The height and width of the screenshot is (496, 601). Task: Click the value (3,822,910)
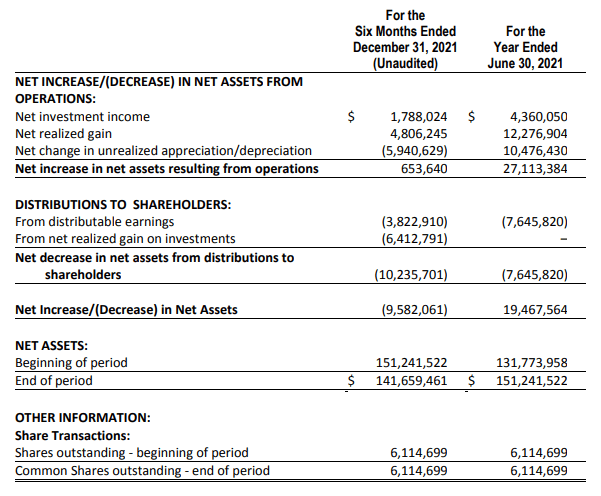(414, 222)
